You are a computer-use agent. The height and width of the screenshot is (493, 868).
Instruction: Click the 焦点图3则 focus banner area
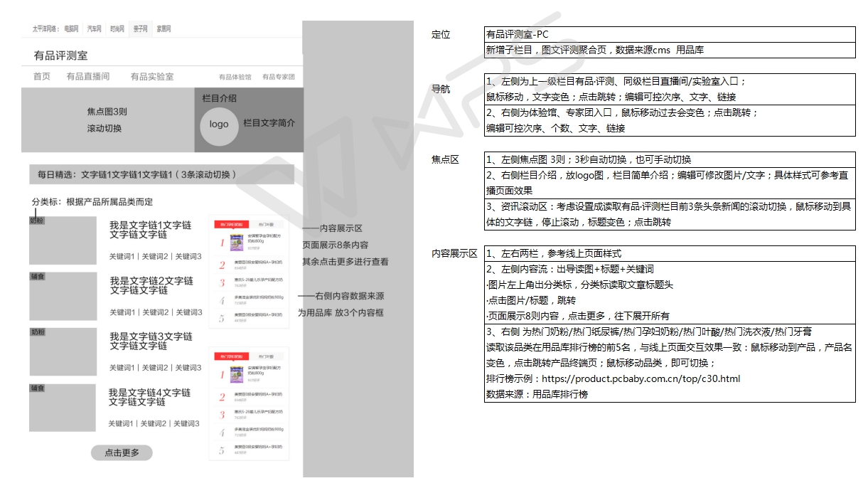(x=107, y=120)
